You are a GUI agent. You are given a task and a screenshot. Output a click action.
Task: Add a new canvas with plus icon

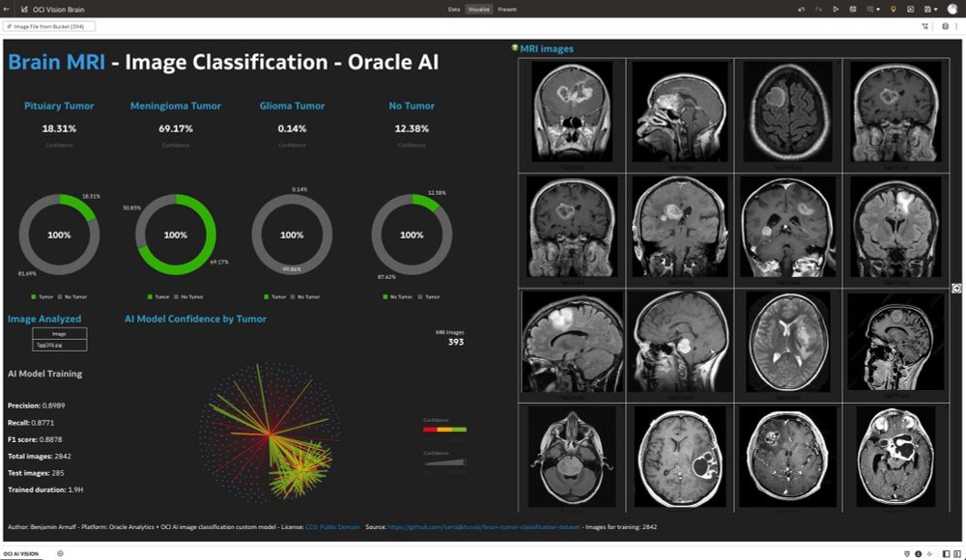pos(60,554)
